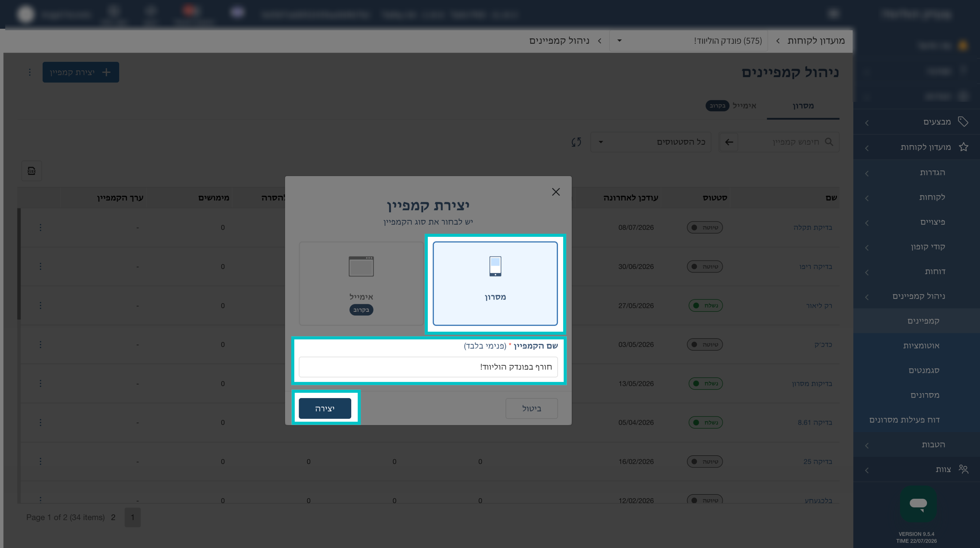Go to page 2 of the campaigns table

pyautogui.click(x=113, y=518)
